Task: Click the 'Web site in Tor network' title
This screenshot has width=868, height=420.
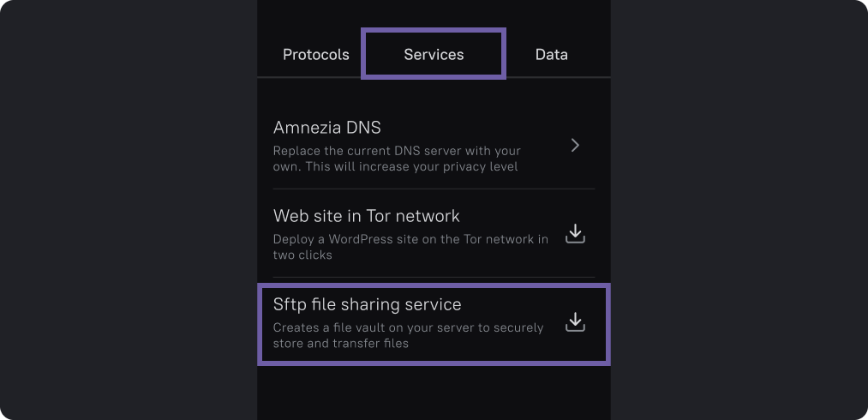Action: coord(366,216)
